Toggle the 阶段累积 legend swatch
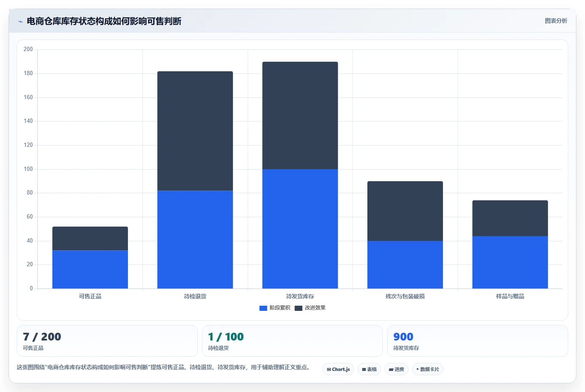 263,308
